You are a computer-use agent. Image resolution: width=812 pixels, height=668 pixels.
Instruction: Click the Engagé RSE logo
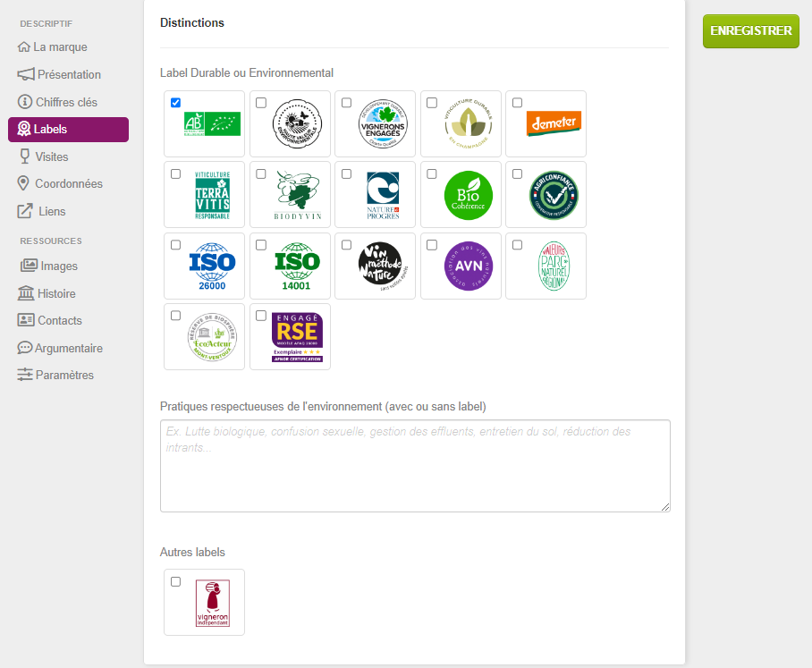(297, 337)
